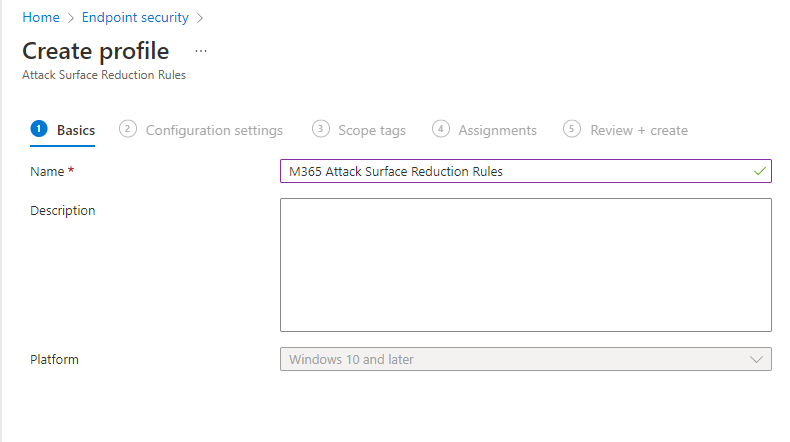Click the breadcrumb chevron after Home
Screen dimensions: 790x442
(x=71, y=18)
